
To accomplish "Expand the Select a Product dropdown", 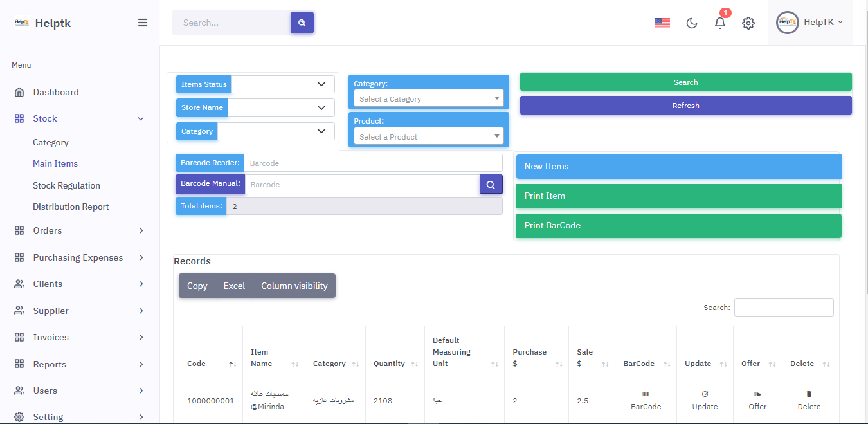I will (x=428, y=136).
